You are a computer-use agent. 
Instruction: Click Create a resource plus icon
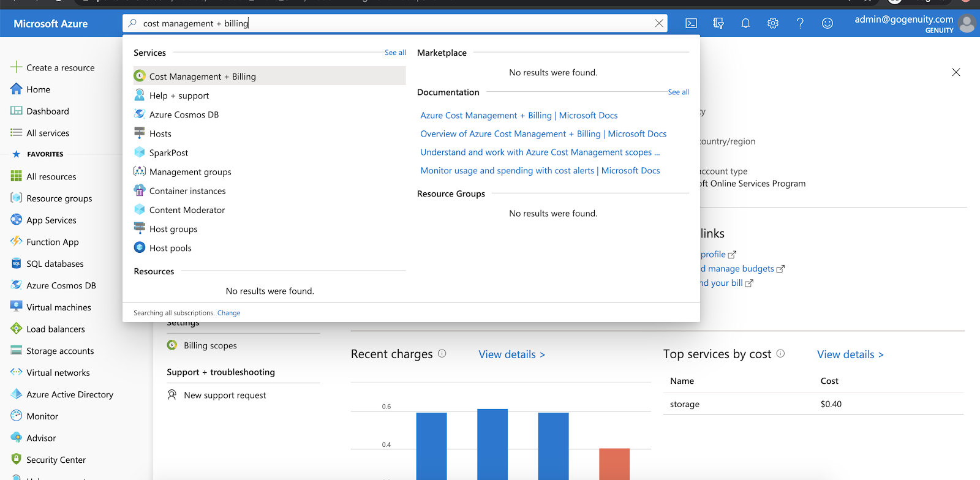pyautogui.click(x=17, y=67)
